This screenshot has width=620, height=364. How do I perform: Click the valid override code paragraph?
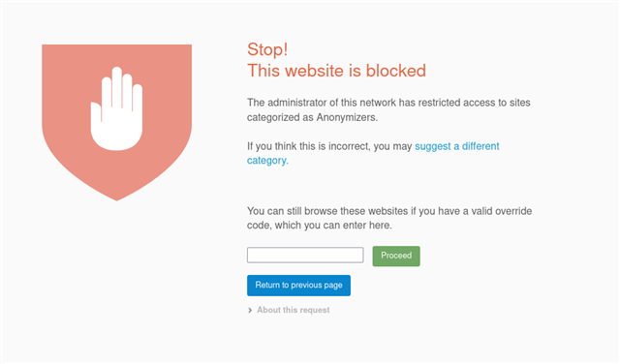[389, 218]
